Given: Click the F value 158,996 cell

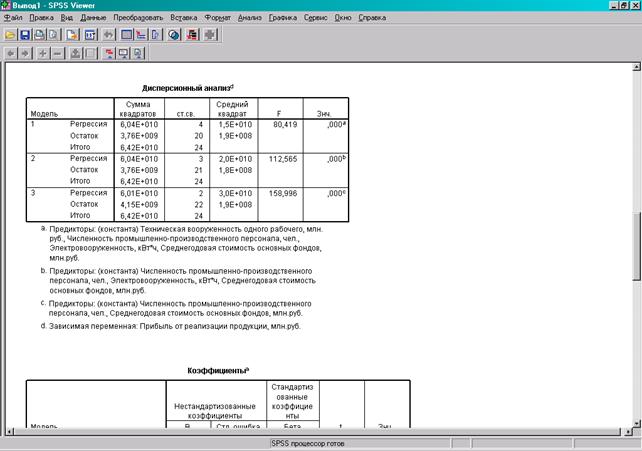Looking at the screenshot, I should pos(283,193).
